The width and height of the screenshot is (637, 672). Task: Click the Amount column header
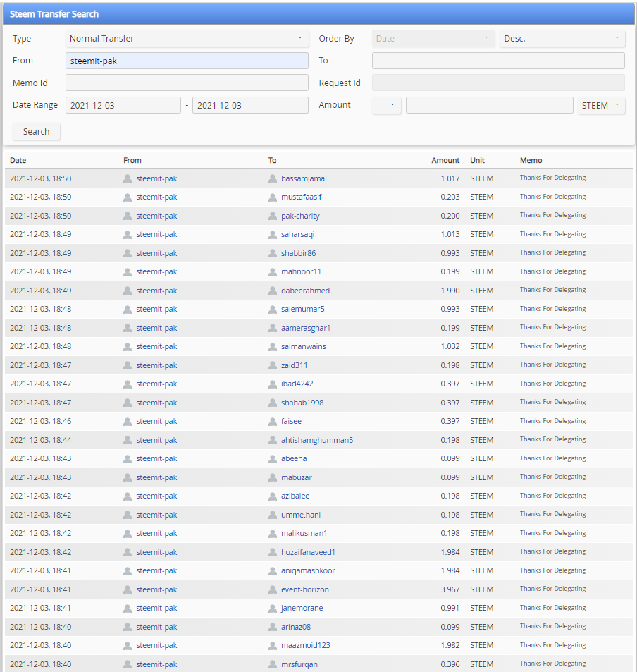click(445, 160)
